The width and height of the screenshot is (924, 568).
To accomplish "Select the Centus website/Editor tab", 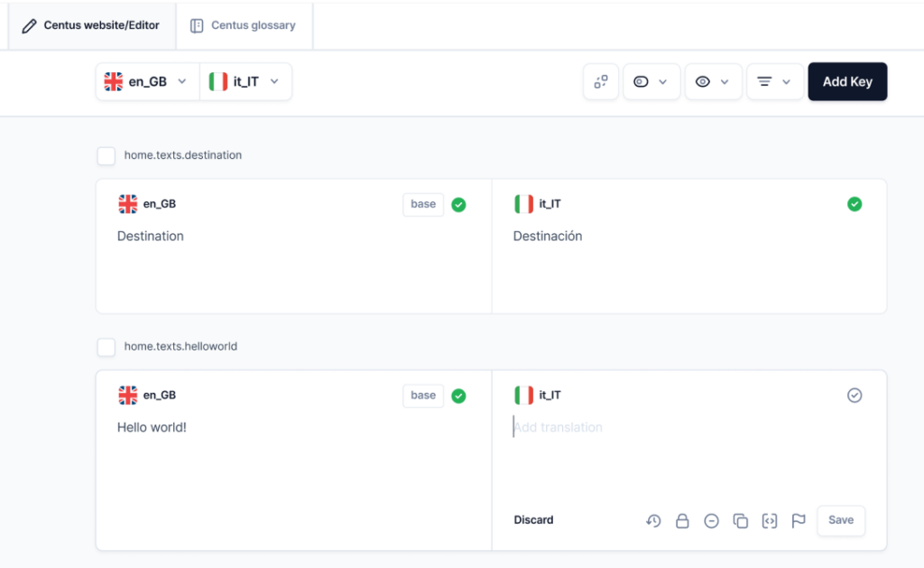I will [90, 25].
